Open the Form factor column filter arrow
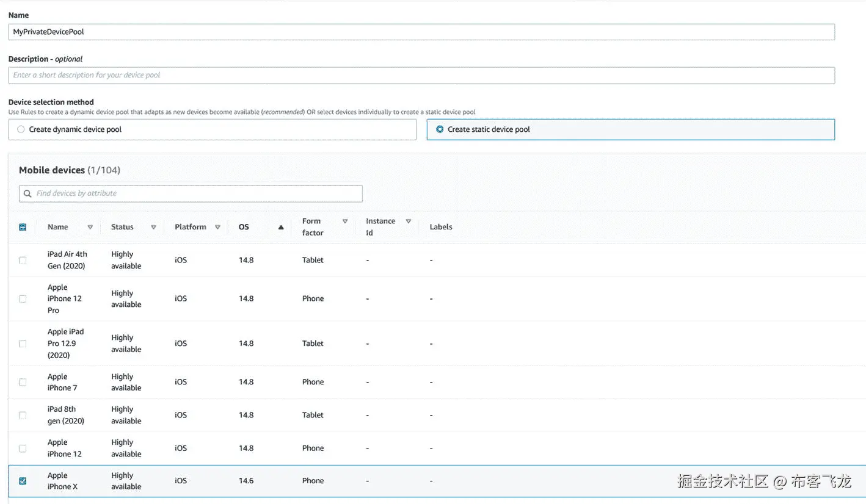The width and height of the screenshot is (866, 504). [345, 221]
